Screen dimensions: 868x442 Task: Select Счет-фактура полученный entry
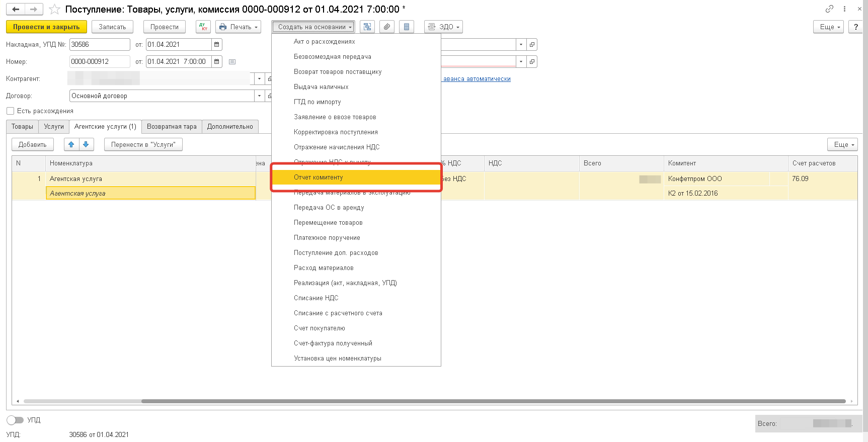pyautogui.click(x=356, y=343)
